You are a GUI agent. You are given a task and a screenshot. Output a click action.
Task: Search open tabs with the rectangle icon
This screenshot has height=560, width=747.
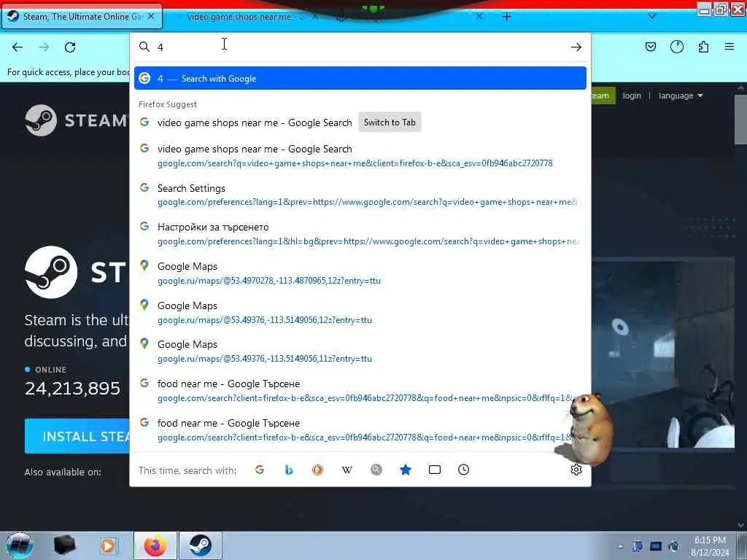pos(435,470)
